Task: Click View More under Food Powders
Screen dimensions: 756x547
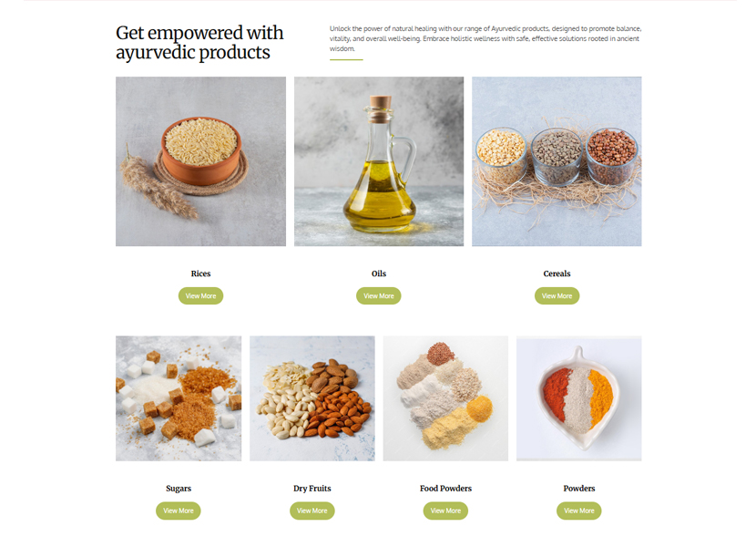Action: point(445,511)
